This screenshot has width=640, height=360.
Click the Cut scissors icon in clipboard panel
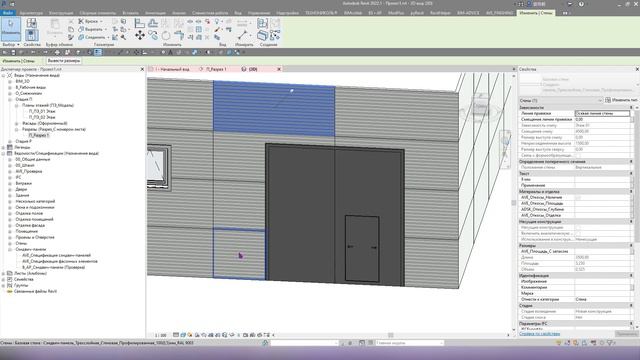coord(71,22)
